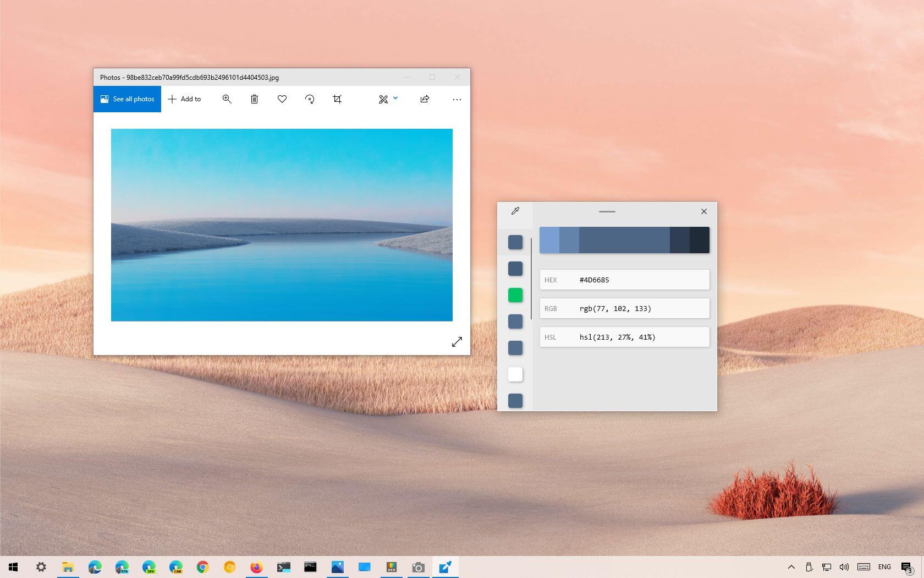Pick the lightest blue shade in gradient bar
This screenshot has height=578, width=924.
click(x=549, y=240)
